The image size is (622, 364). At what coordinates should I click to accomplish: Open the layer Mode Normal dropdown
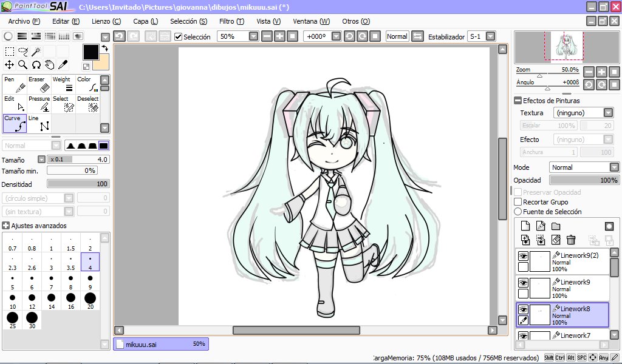pyautogui.click(x=614, y=167)
